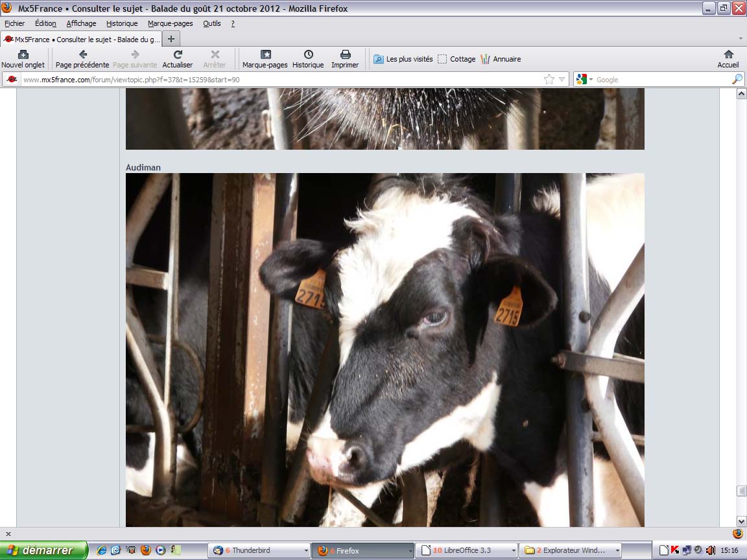
Task: Click the scrollbar down arrow
Action: click(741, 521)
